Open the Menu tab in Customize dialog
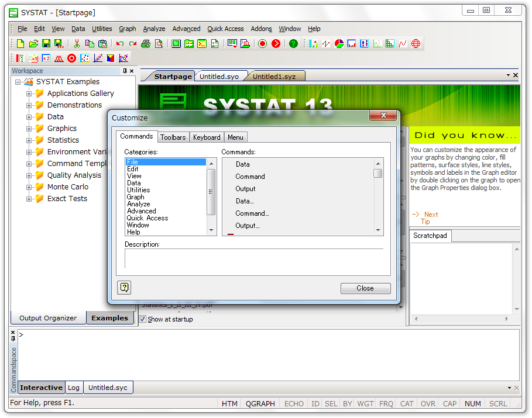 [235, 137]
